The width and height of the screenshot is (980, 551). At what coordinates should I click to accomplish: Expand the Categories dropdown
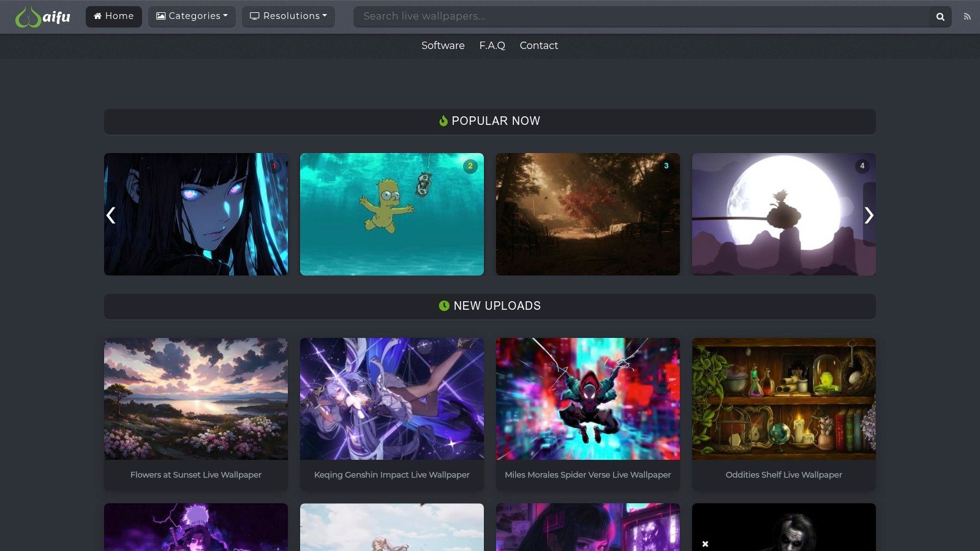192,17
